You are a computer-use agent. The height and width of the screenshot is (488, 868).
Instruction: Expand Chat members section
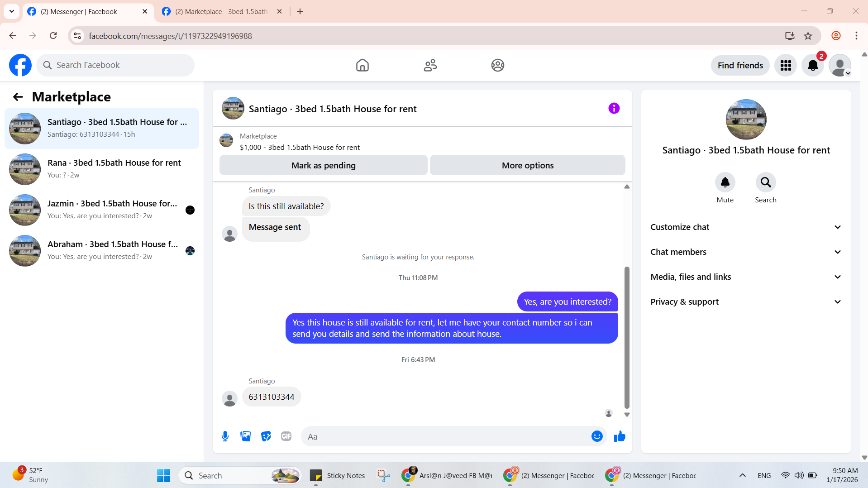[x=746, y=252]
